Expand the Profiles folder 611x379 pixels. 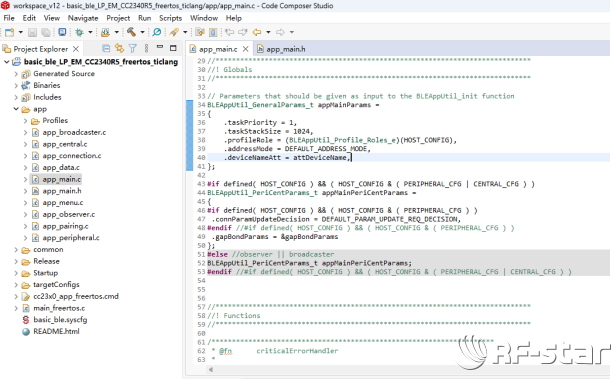(x=25, y=121)
